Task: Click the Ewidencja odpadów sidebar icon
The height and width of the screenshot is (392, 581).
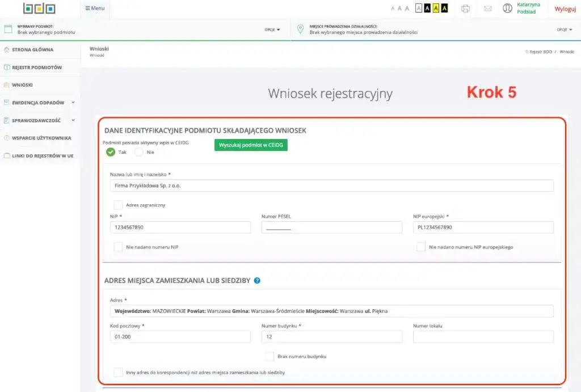Action: click(x=7, y=102)
